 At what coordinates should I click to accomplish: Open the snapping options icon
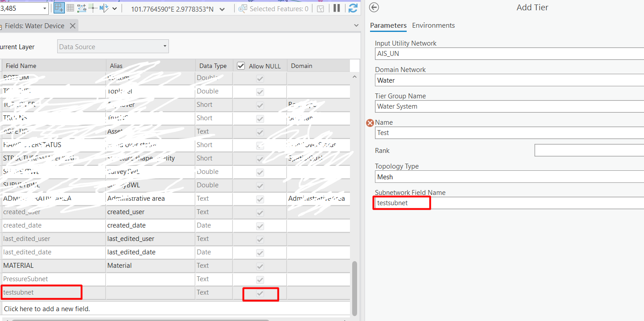click(93, 8)
